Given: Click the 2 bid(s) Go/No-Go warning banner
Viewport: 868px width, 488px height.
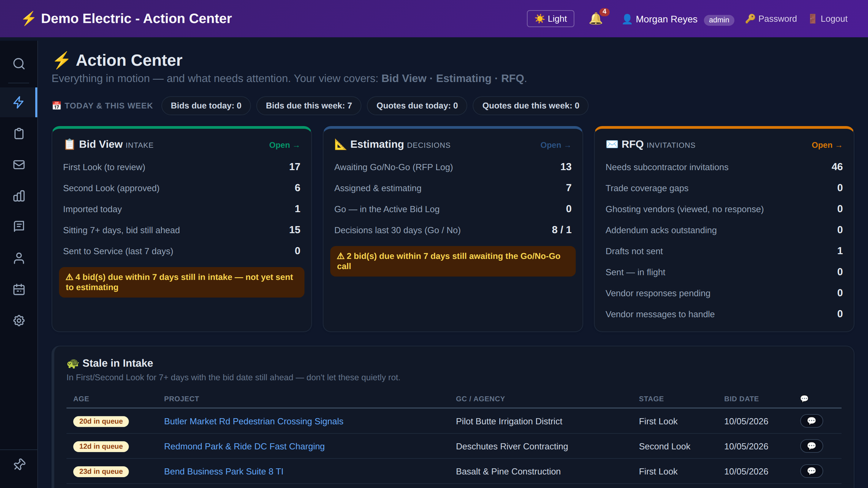Looking at the screenshot, I should (453, 261).
